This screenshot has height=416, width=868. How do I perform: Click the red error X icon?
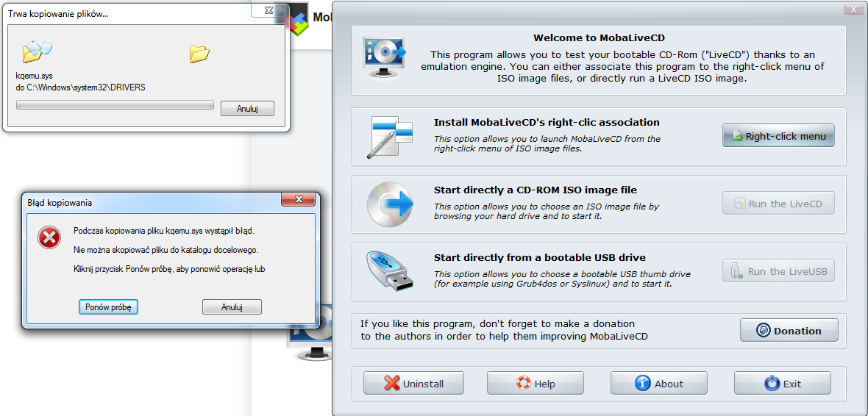point(49,238)
